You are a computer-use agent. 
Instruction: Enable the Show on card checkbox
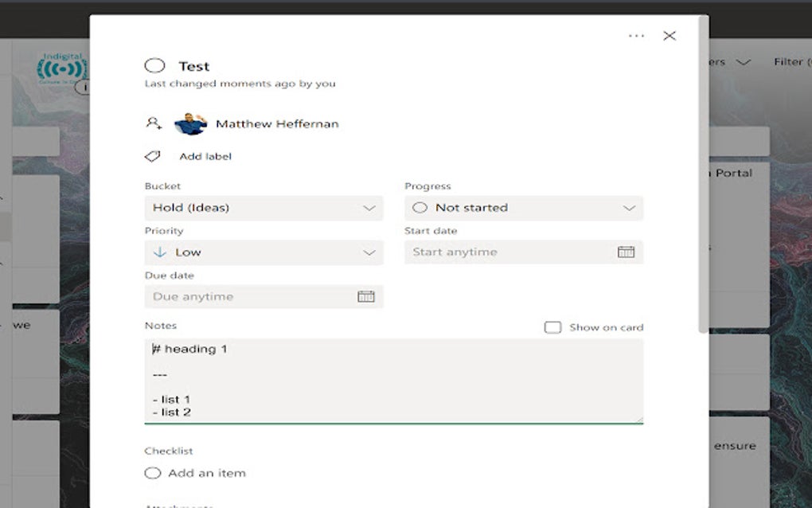pyautogui.click(x=552, y=327)
